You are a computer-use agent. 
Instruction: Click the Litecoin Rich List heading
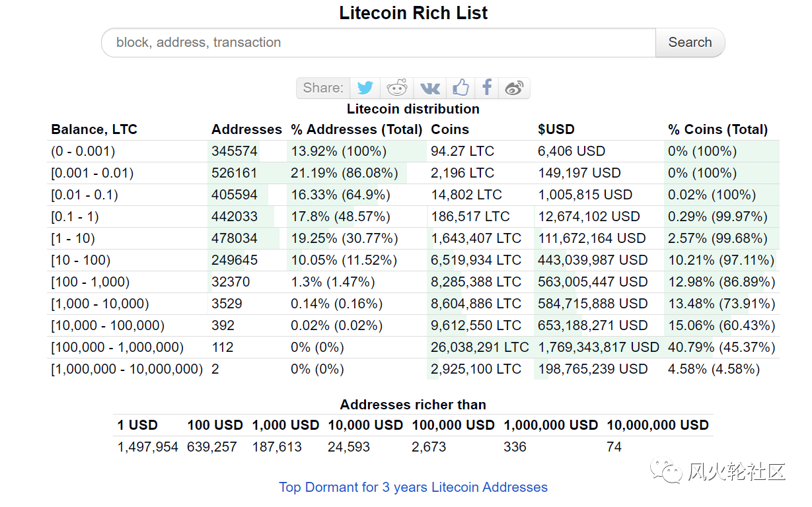coord(414,13)
